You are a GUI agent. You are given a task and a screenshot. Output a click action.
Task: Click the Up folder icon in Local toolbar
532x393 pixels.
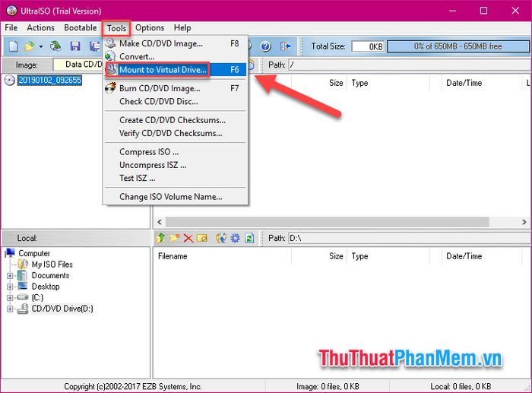pyautogui.click(x=161, y=238)
